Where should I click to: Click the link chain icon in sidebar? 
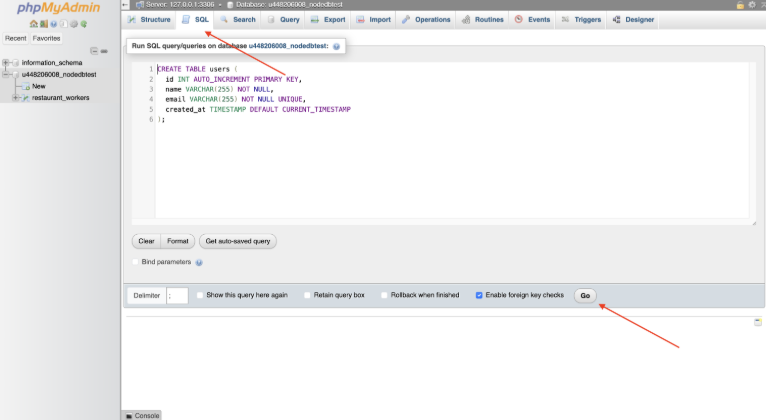click(x=103, y=50)
